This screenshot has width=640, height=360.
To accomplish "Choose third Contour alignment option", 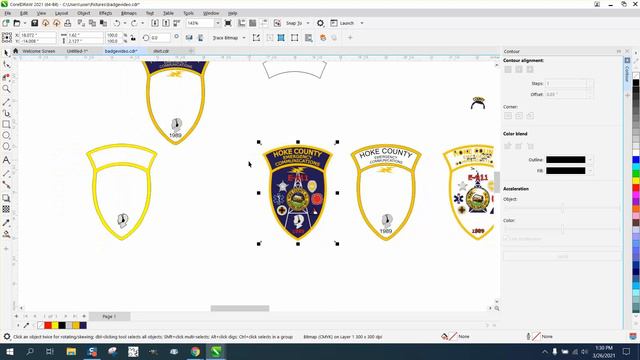I will pos(530,69).
